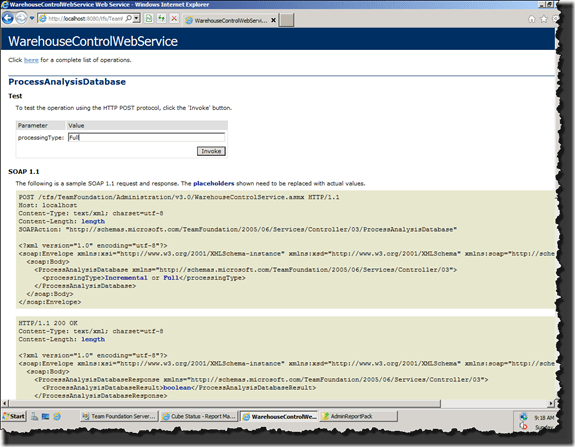Stop loading with the red X icon
Viewport: 575px width, 447px height.
click(x=174, y=18)
